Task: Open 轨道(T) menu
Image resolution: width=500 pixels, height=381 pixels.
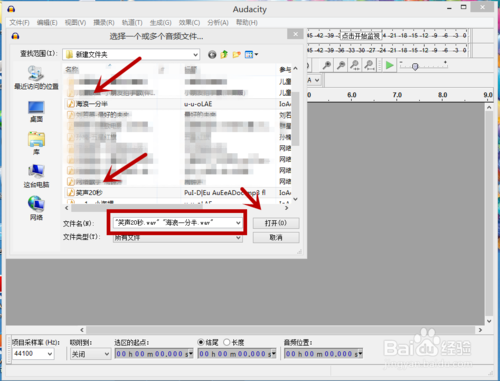Action: [132, 23]
